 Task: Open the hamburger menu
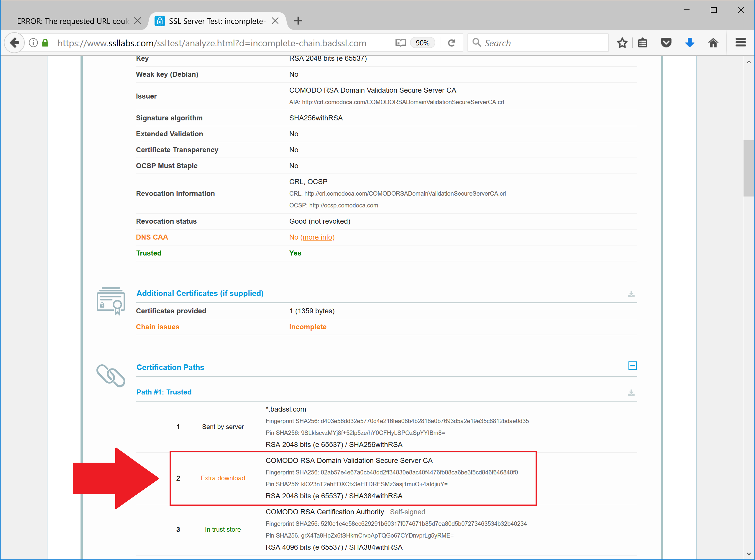741,42
